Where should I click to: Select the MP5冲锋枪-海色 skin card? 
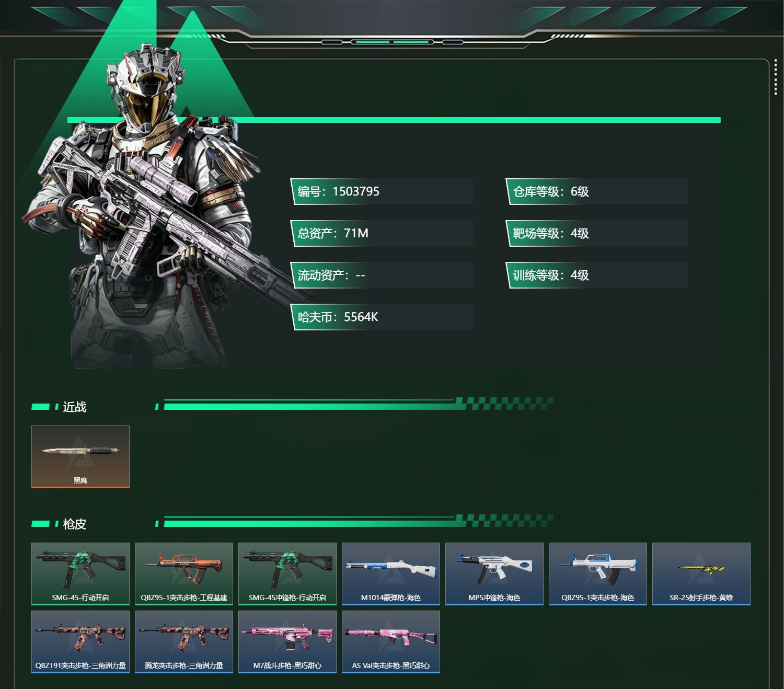click(x=494, y=573)
